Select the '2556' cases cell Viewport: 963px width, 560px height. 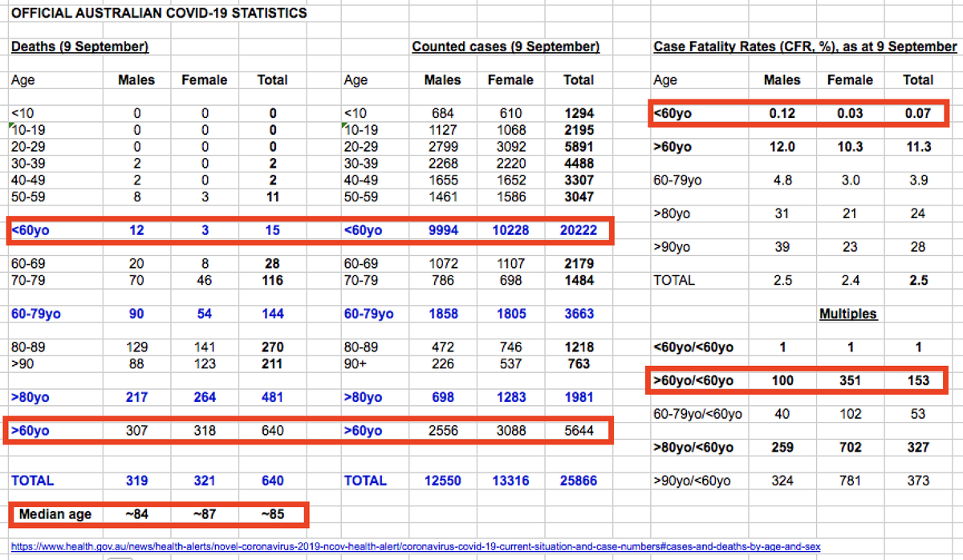[442, 431]
